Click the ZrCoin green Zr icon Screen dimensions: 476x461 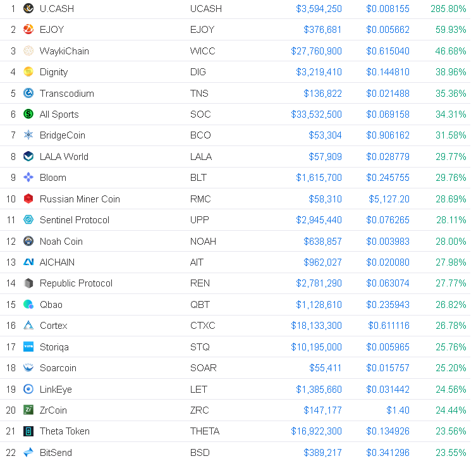[28, 410]
